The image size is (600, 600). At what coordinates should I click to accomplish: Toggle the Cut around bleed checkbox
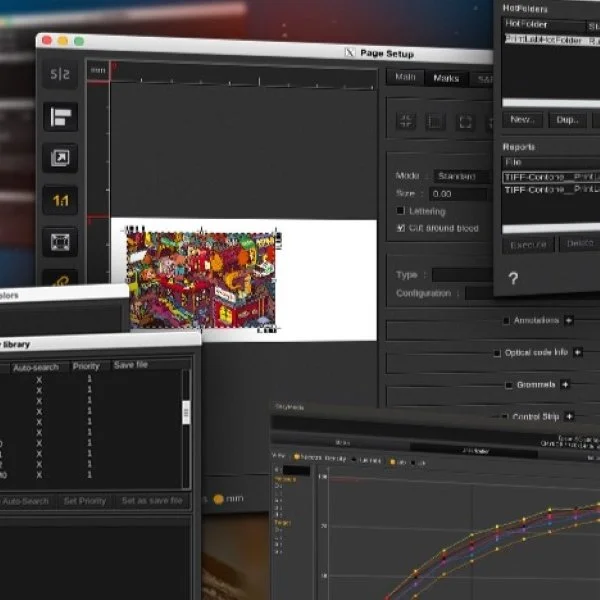400,228
